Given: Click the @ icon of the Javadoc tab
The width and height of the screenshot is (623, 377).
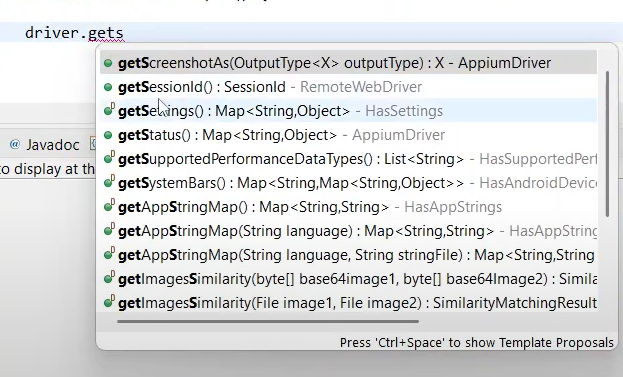Looking at the screenshot, I should pos(15,144).
